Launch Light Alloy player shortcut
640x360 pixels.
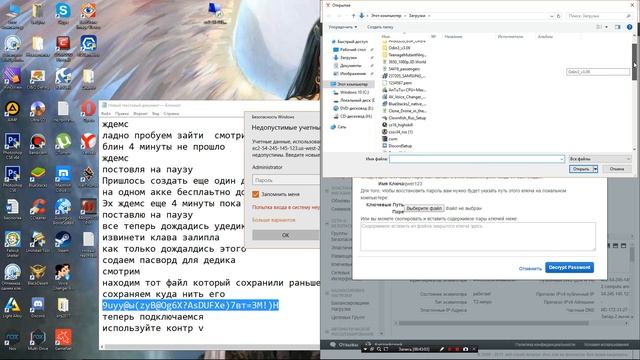[x=12, y=307]
